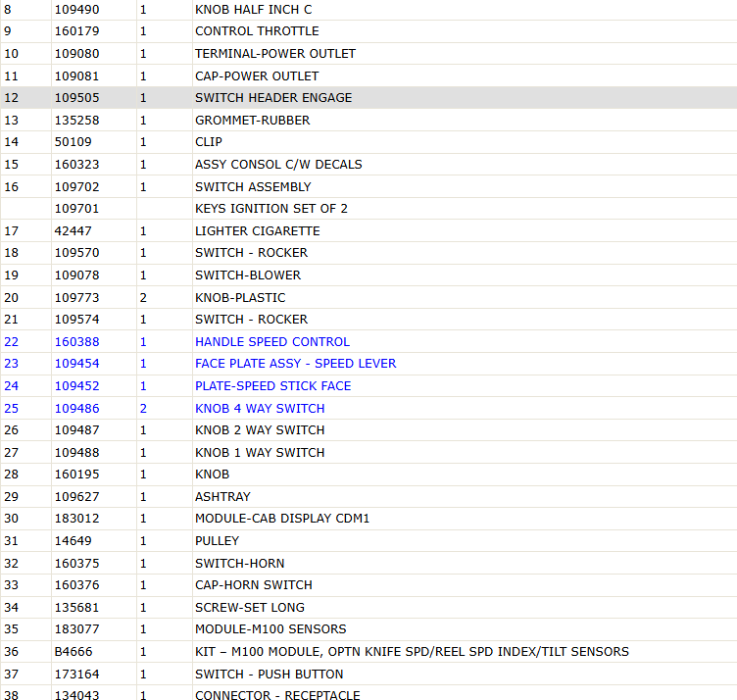Click the MODULE-M100 SENSORS description
The image size is (737, 700).
270,629
